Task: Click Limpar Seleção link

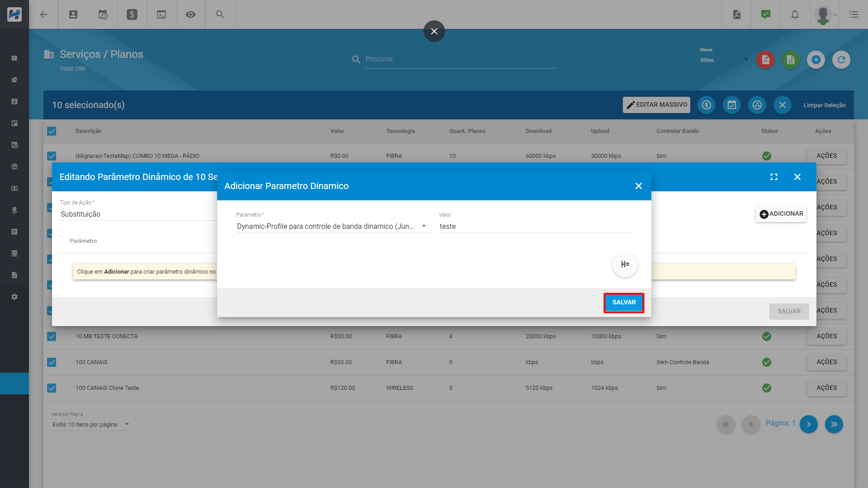Action: (824, 105)
